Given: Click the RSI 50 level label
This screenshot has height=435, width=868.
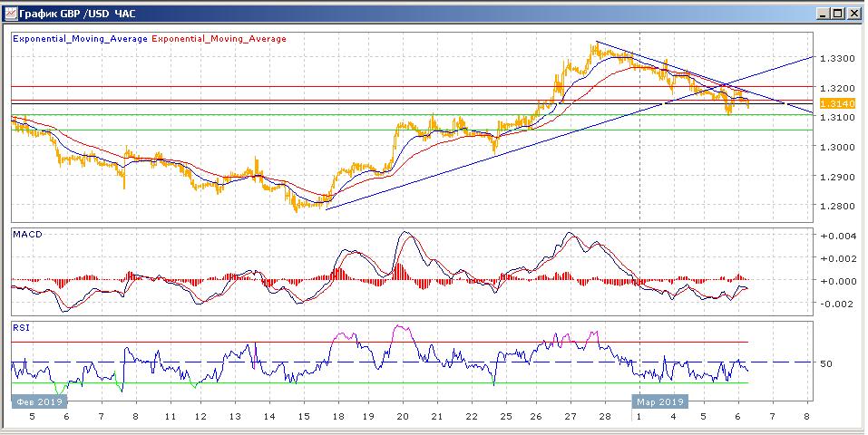Looking at the screenshot, I should coord(826,364).
